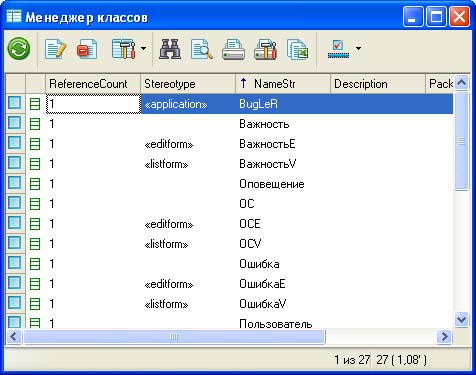476x375 pixels.
Task: Click horizontal scrollbar right arrow
Action: 444,337
